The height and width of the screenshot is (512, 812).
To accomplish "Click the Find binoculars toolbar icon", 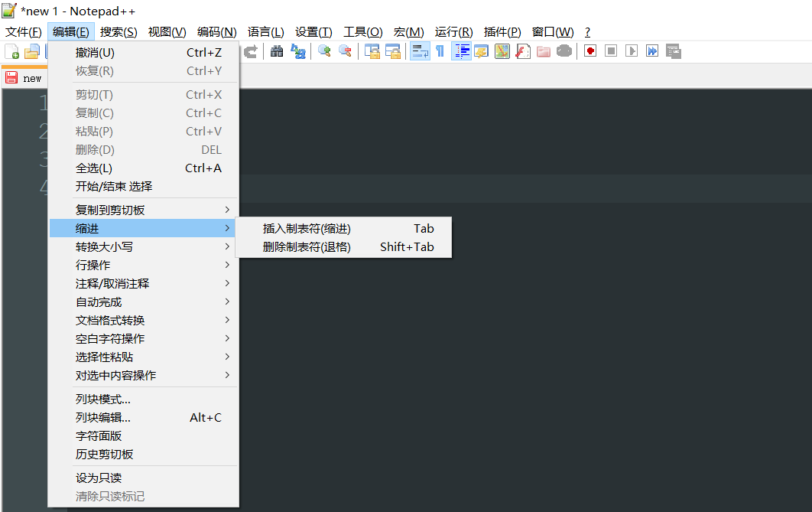I will point(277,51).
